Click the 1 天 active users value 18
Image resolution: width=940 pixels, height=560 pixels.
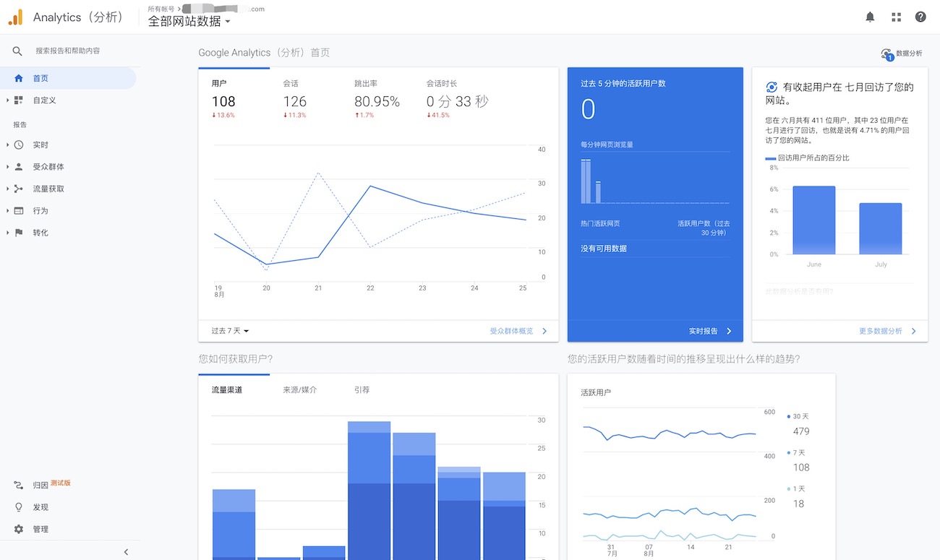(x=798, y=504)
